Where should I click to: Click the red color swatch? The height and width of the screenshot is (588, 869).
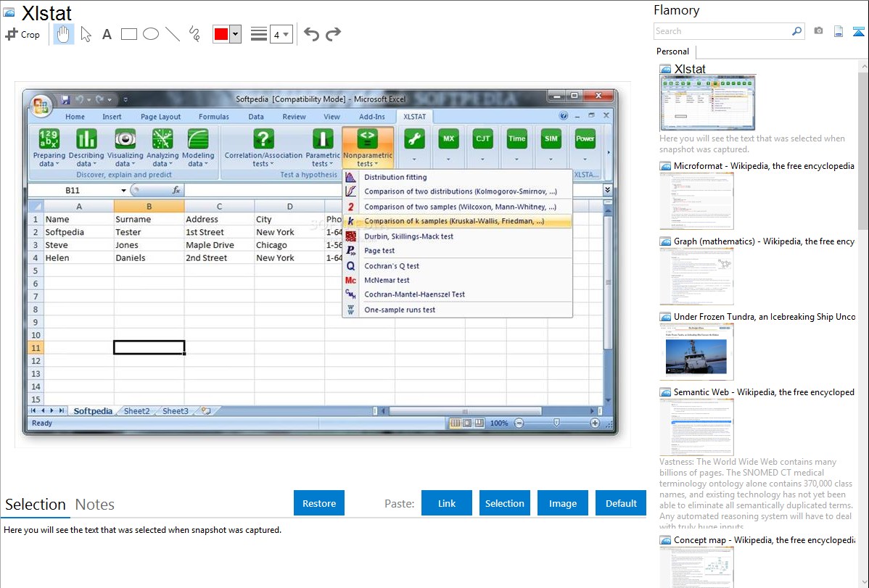pos(221,34)
